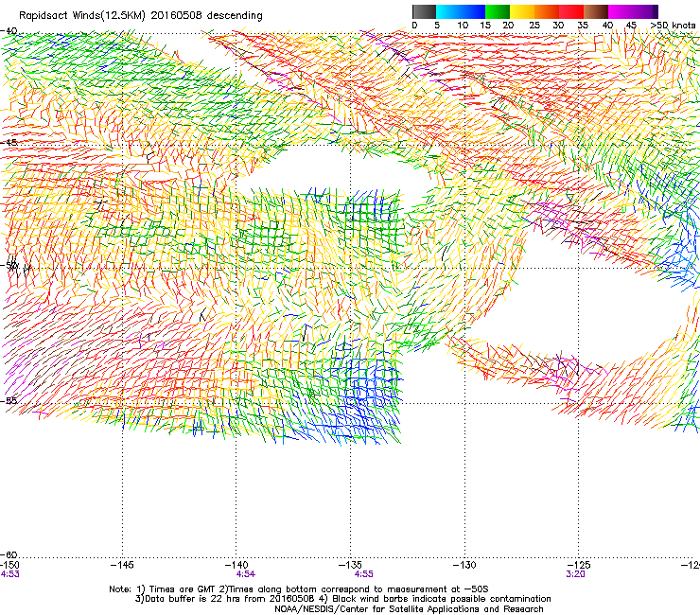
Task: Click the '-40' latitude label
Action: [x=9, y=31]
